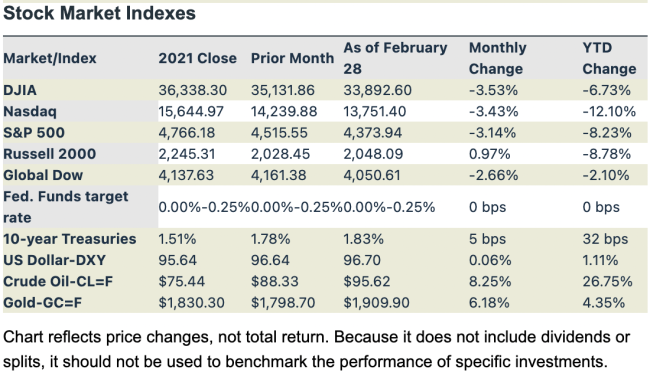Click the US Dollar-DXY row label
650x379 pixels.
pyautogui.click(x=54, y=260)
